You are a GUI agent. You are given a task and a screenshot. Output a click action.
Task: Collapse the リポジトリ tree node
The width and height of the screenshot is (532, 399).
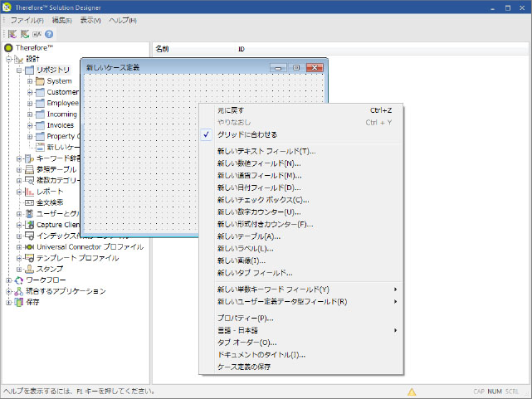pos(19,71)
